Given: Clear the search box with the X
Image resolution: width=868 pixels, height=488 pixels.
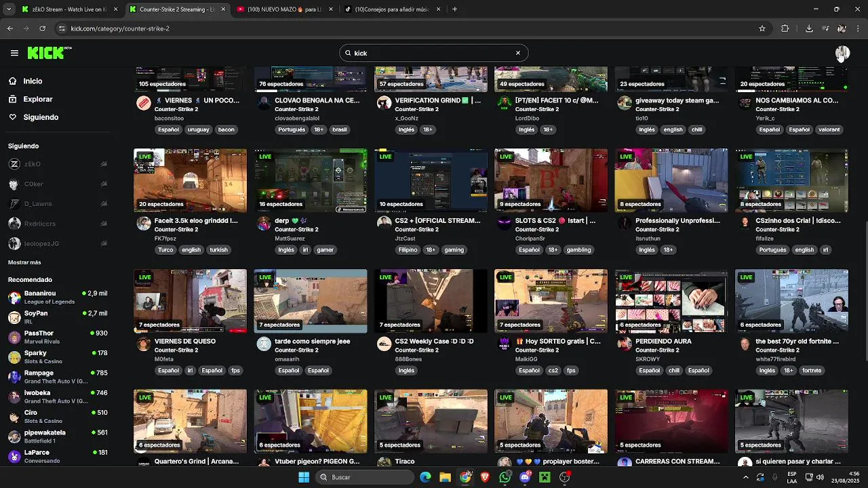Looking at the screenshot, I should tap(517, 53).
